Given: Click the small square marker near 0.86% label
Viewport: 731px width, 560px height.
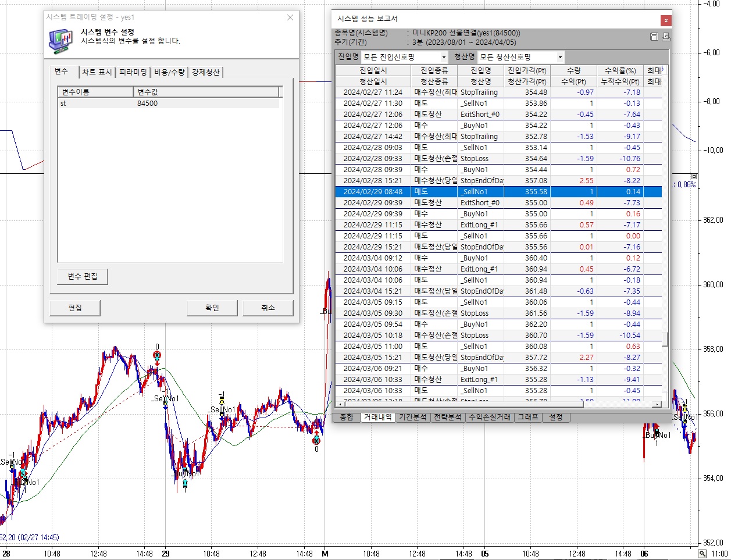Looking at the screenshot, I should point(694,176).
